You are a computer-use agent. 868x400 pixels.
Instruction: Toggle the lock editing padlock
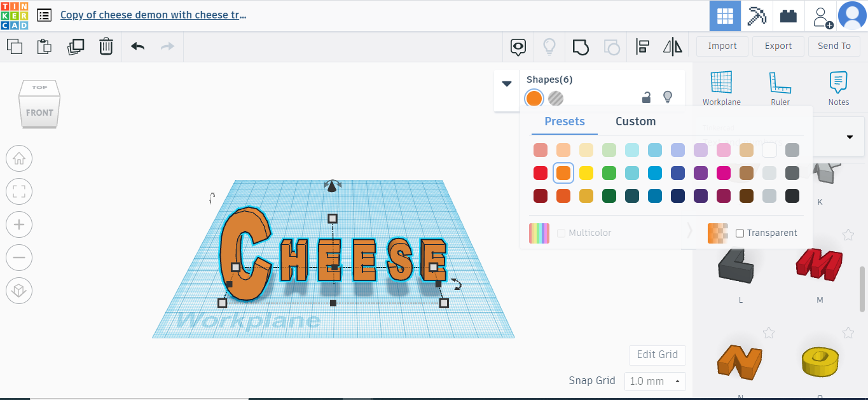646,98
